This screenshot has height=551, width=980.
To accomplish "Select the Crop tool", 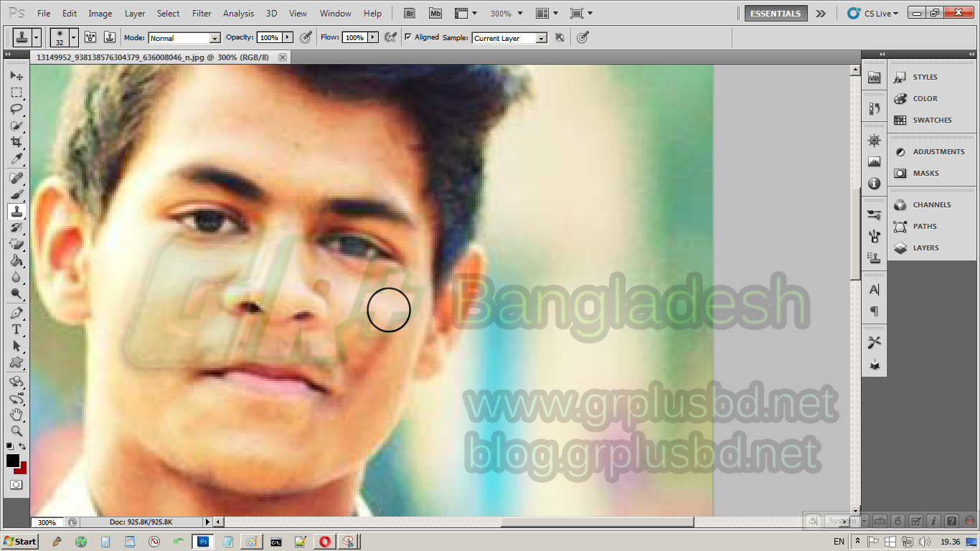I will tap(17, 142).
